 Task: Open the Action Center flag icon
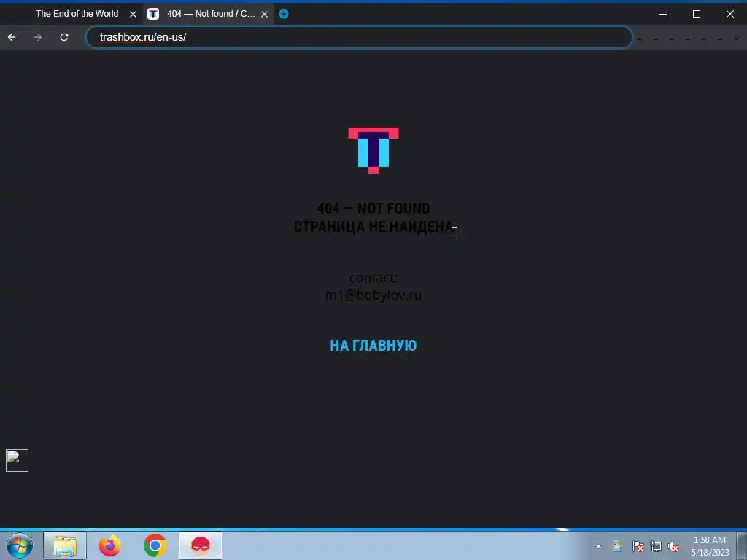point(638,547)
